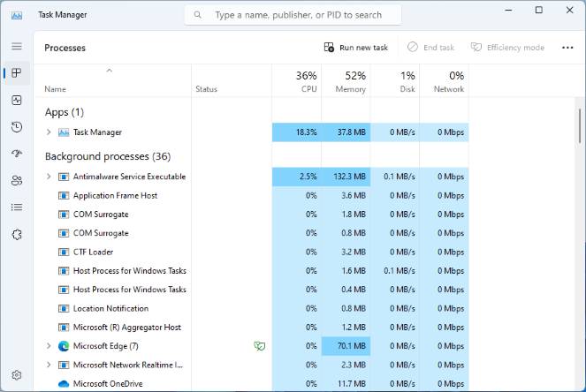The image size is (586, 392).
Task: Open the Services page icon
Action: [x=17, y=235]
